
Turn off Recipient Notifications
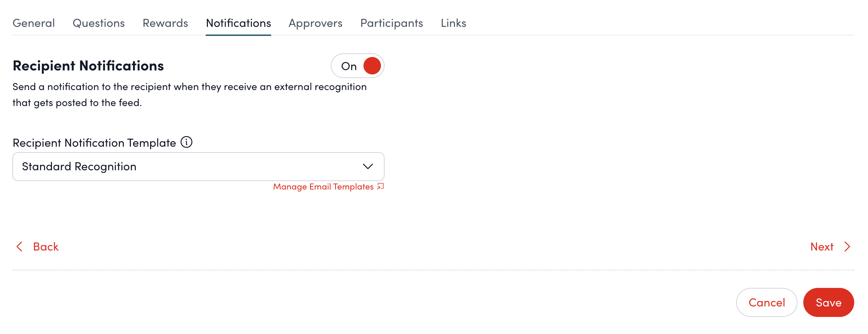click(x=357, y=66)
